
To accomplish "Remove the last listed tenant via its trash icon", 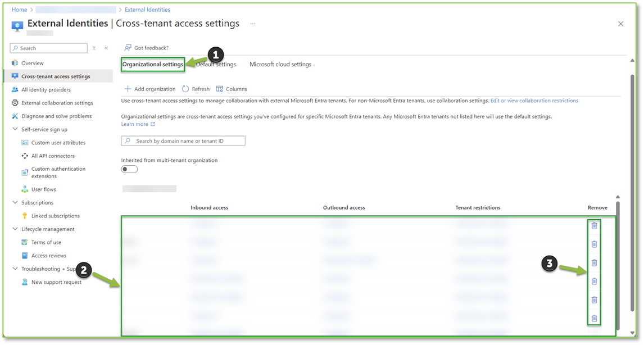I will [x=594, y=318].
